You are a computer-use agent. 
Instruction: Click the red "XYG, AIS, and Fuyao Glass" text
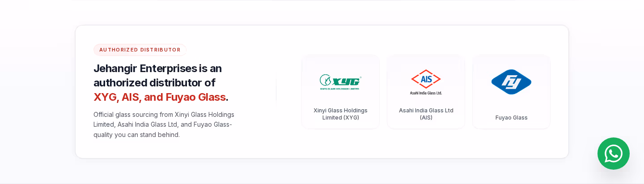tap(160, 97)
